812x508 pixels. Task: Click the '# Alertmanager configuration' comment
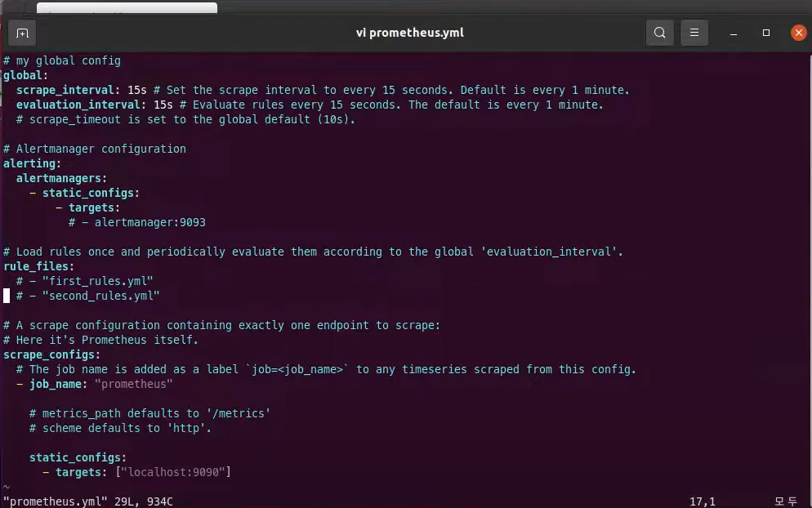pos(95,149)
